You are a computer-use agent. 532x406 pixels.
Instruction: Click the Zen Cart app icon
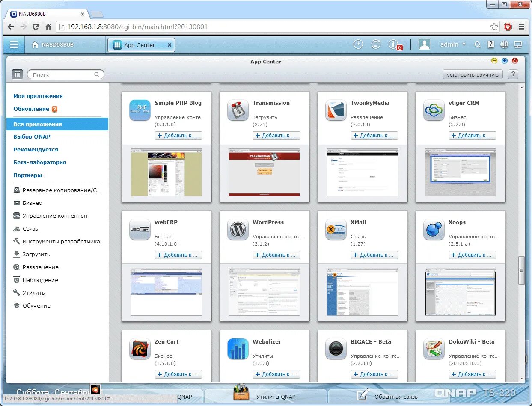click(x=140, y=349)
